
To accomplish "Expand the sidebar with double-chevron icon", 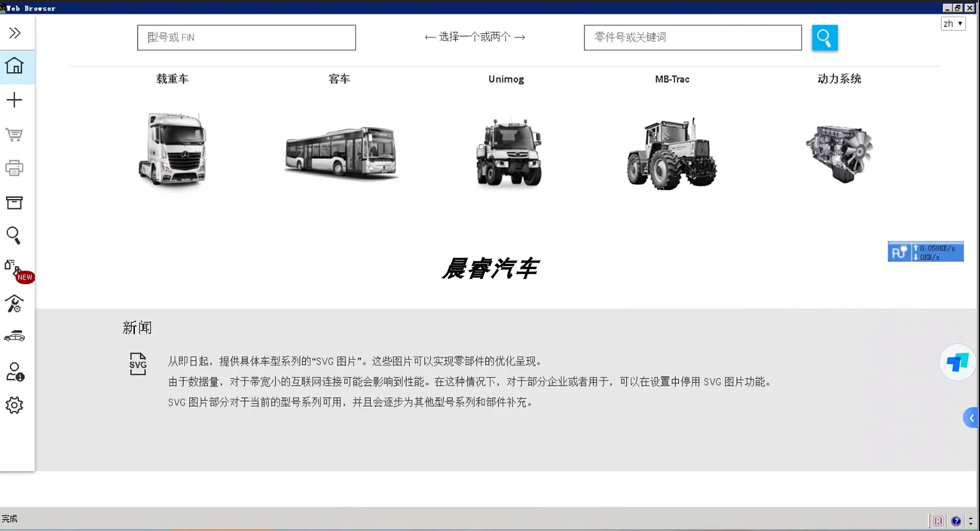I will coord(15,33).
